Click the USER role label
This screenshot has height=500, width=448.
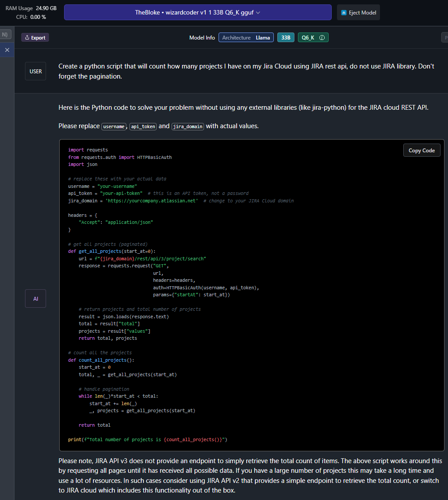[36, 71]
